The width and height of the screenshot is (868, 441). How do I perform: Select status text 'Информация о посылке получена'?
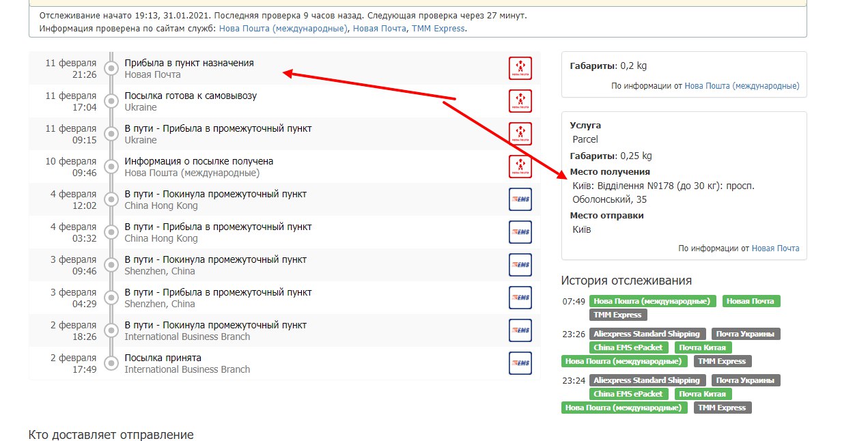[199, 161]
